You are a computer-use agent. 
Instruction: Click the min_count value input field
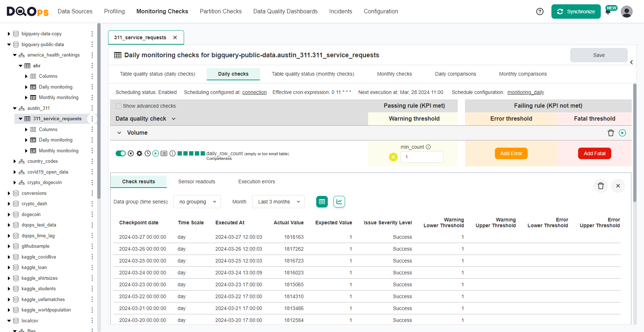point(422,157)
